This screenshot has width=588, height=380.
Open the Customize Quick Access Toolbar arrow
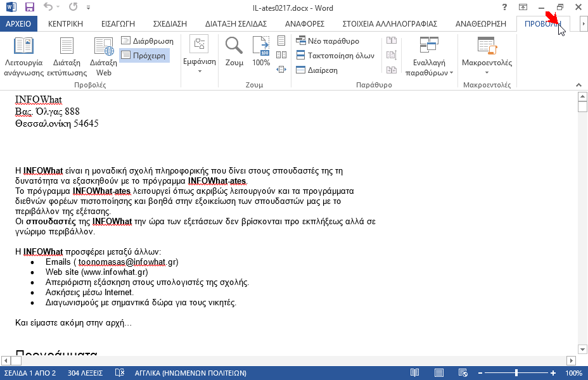88,8
